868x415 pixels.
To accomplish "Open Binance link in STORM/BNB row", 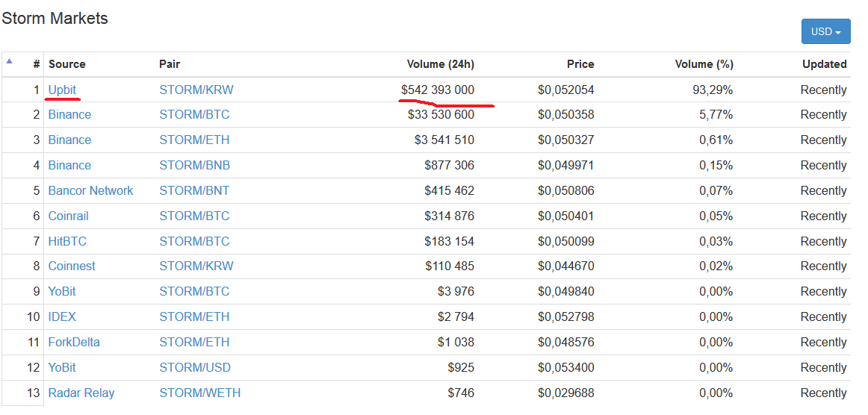I will [x=69, y=166].
